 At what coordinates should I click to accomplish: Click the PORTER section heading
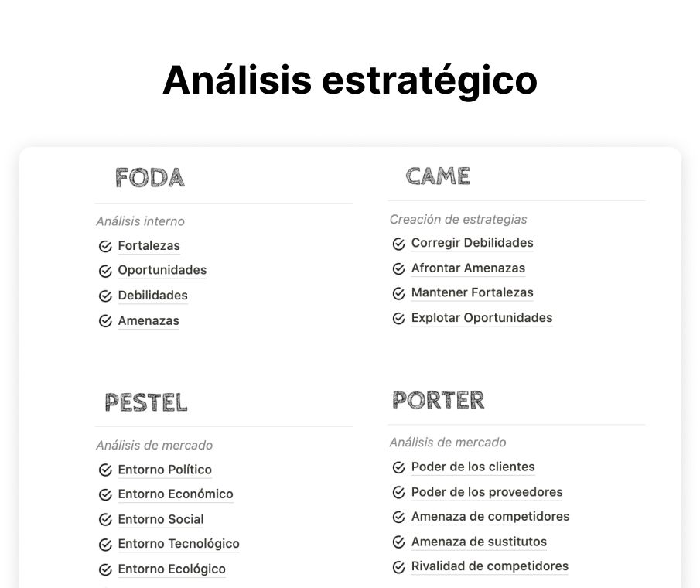[x=438, y=400]
